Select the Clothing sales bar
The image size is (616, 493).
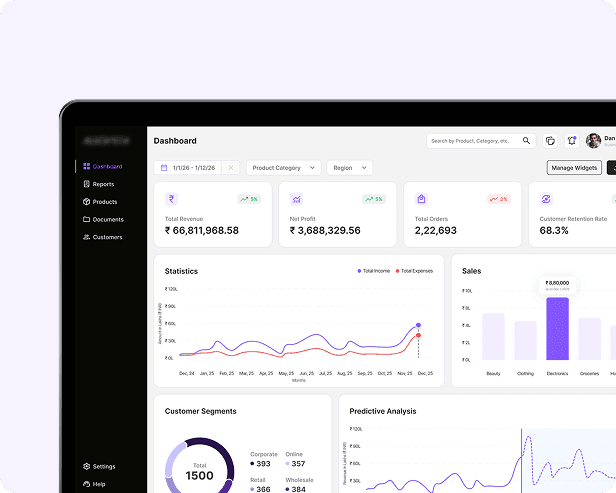point(526,341)
